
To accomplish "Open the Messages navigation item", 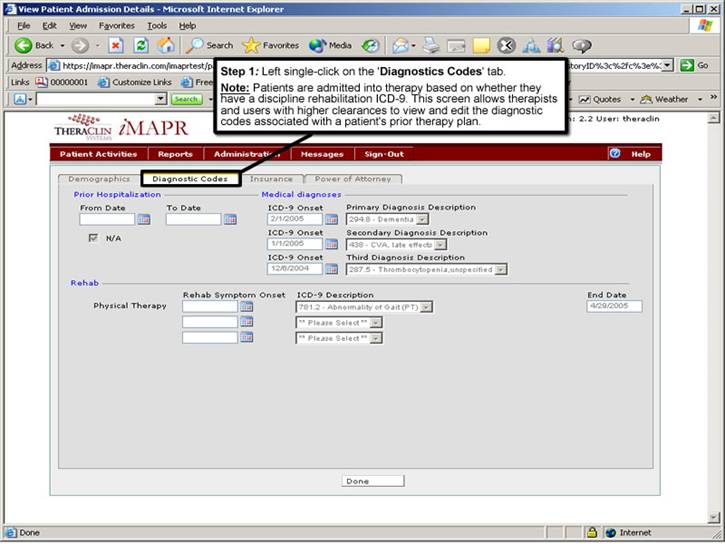I will (322, 154).
